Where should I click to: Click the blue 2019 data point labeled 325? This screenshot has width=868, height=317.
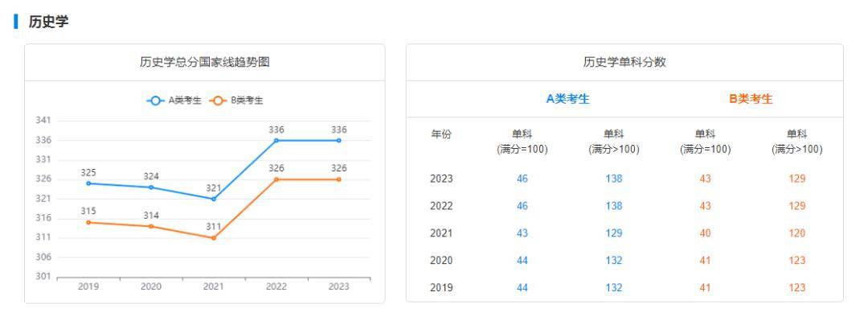pyautogui.click(x=88, y=183)
